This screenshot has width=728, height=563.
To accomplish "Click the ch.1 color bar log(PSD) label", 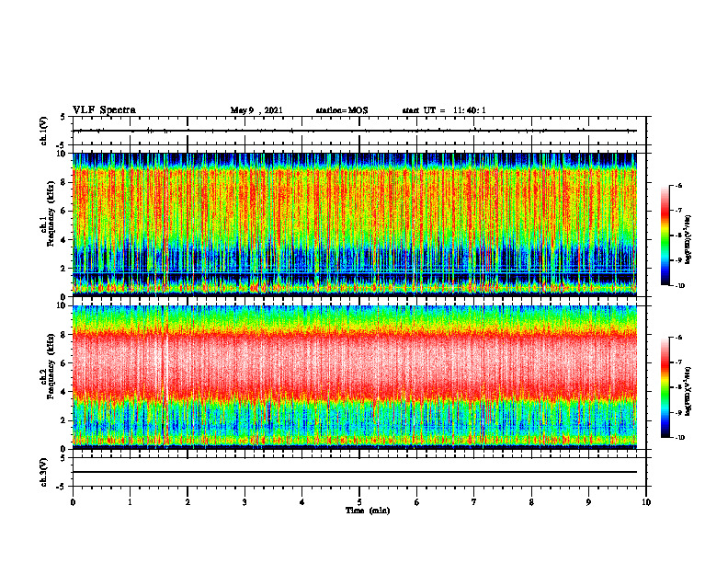I will point(688,239).
